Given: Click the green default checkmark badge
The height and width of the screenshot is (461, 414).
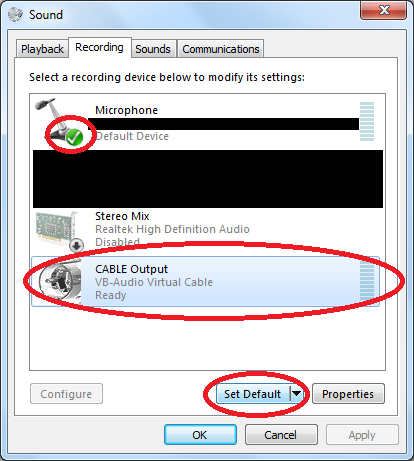Looking at the screenshot, I should 74,137.
